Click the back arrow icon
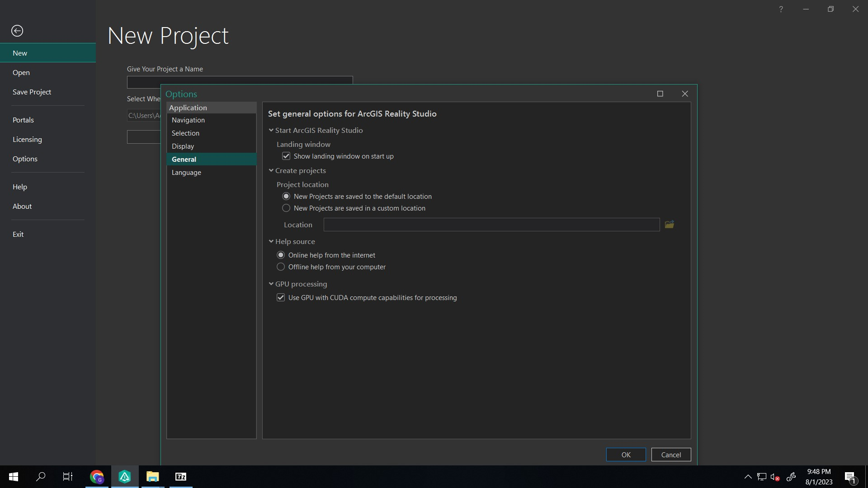Viewport: 868px width, 488px height. (x=17, y=31)
